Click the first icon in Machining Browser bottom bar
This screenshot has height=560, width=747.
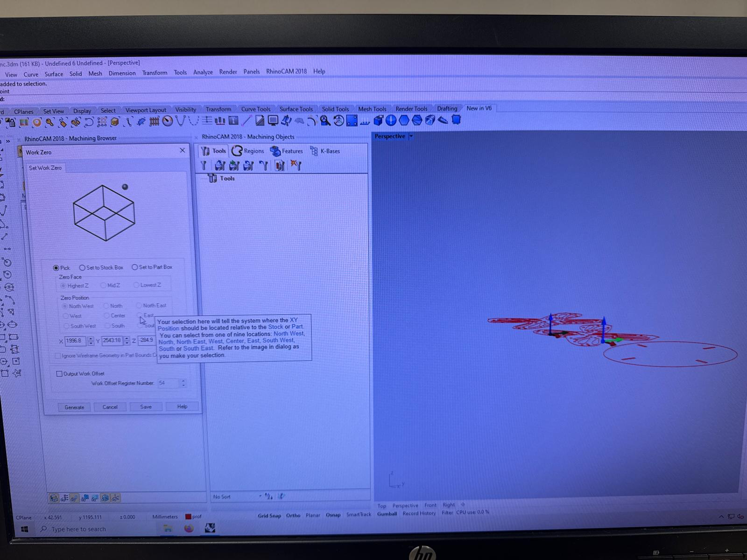[54, 498]
